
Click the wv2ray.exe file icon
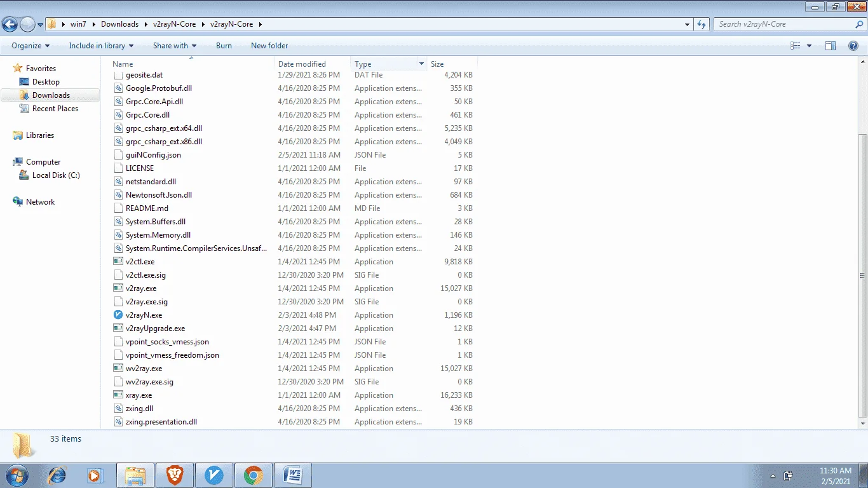(118, 369)
